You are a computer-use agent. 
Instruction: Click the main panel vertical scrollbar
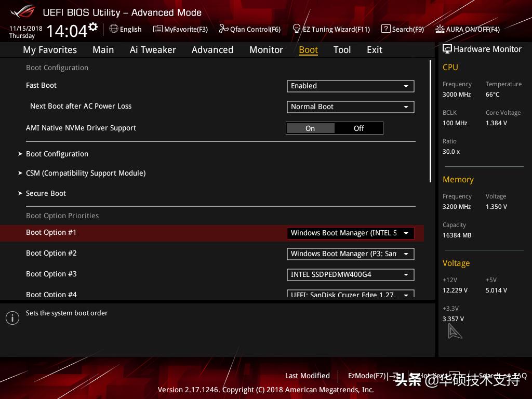click(430, 122)
